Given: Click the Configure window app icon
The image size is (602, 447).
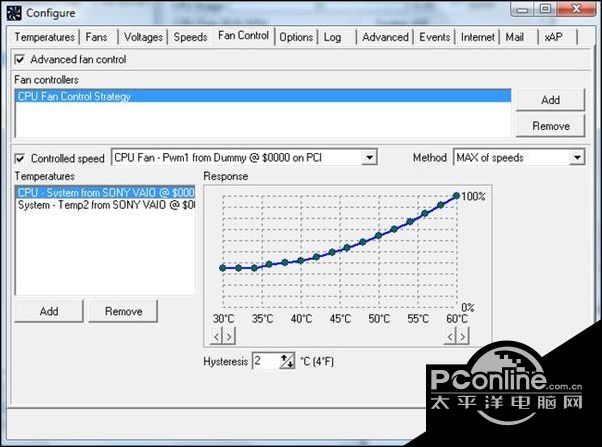Looking at the screenshot, I should pyautogui.click(x=12, y=12).
